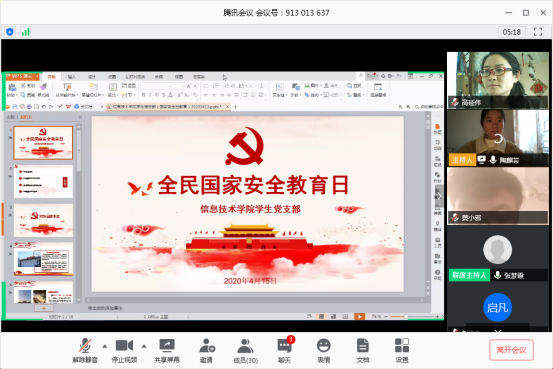Open the 表情 emoji reactions icon
The image size is (553, 369).
pos(323,350)
